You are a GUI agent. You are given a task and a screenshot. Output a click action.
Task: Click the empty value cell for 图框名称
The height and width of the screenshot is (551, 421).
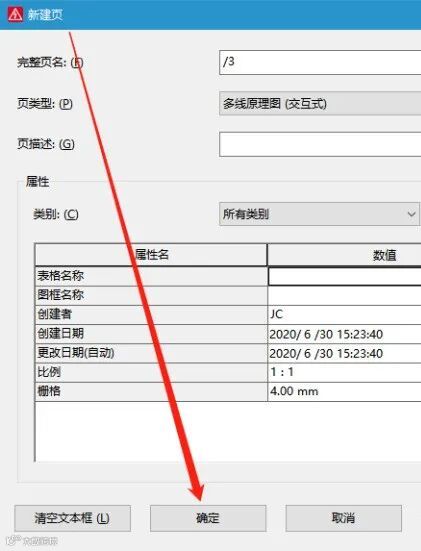click(x=344, y=295)
